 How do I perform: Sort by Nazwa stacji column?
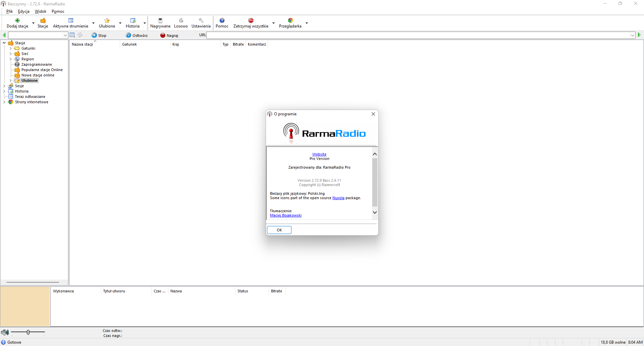[94, 44]
